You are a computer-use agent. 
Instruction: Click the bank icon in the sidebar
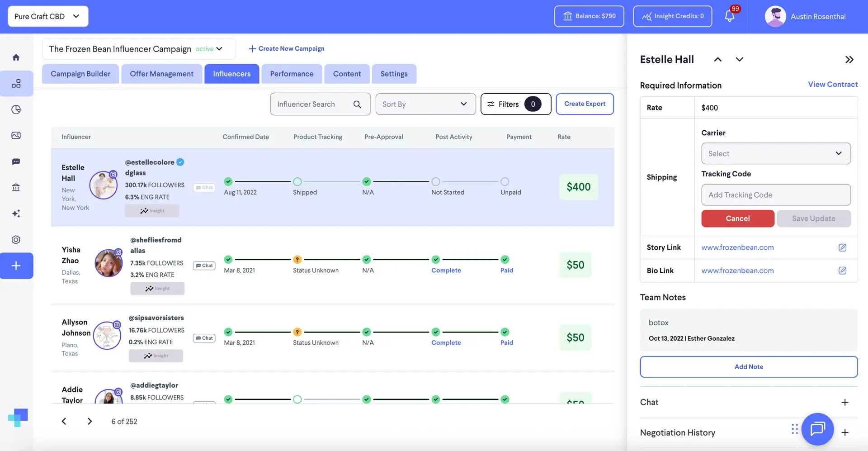click(16, 187)
